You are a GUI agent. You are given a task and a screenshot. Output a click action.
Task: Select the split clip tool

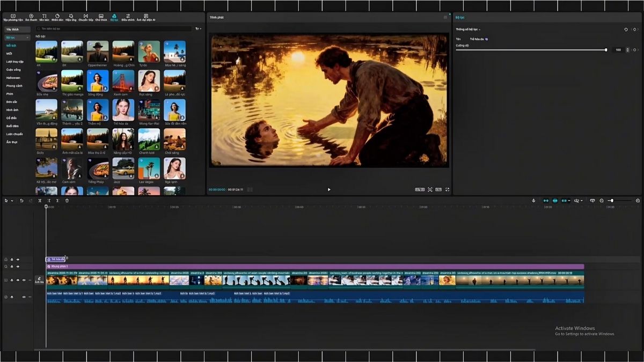click(x=40, y=201)
